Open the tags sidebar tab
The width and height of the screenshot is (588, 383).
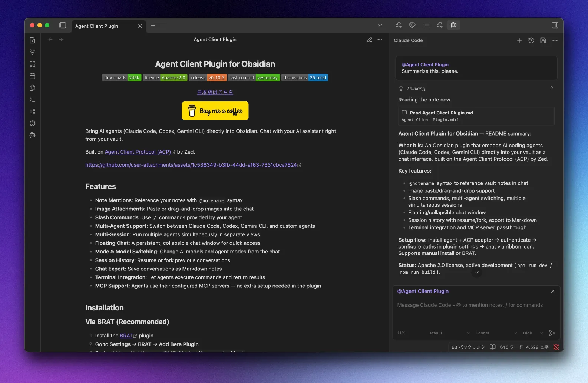click(412, 25)
